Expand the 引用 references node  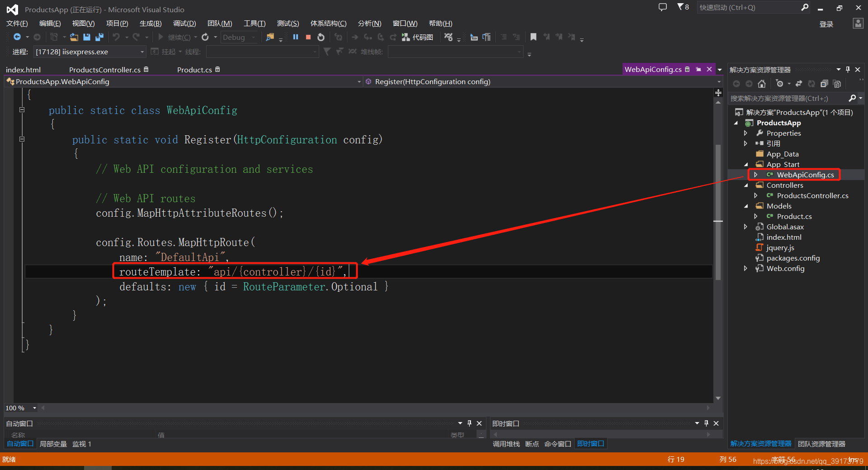(745, 143)
